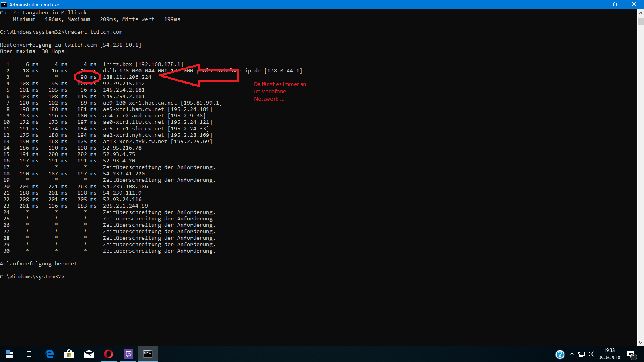
Task: Switch to the Opera browser taskbar icon
Action: click(x=109, y=354)
